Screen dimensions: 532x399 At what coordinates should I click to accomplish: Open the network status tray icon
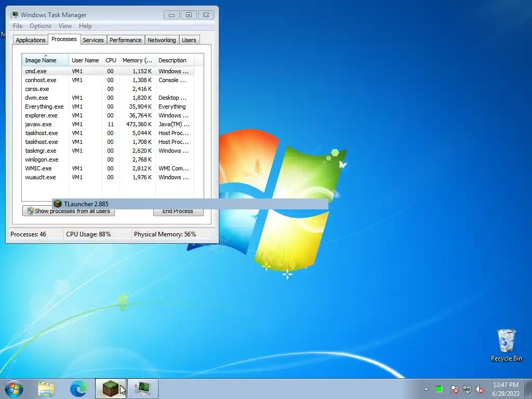pos(467,389)
